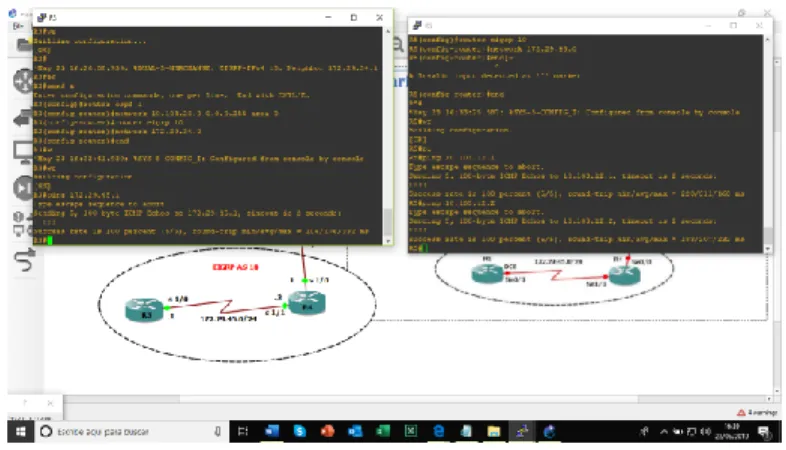Open the Windows notification center
The width and height of the screenshot is (786, 450).
(764, 431)
